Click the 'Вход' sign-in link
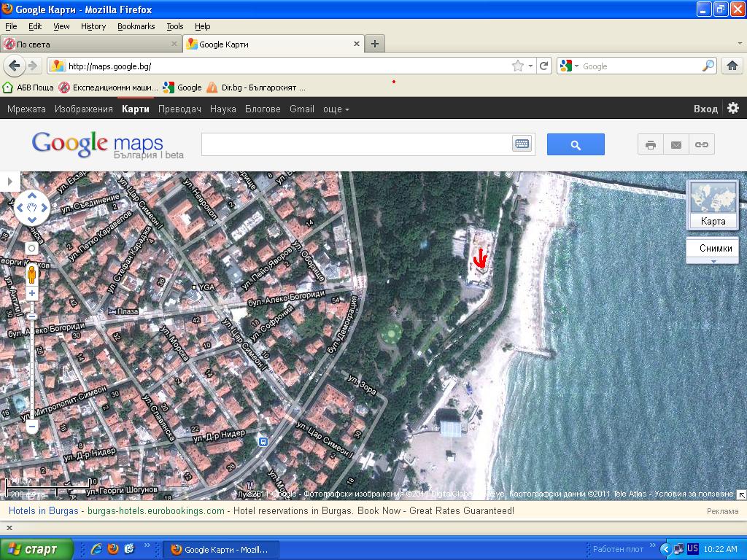Screen dimensions: 747x560 tap(705, 109)
